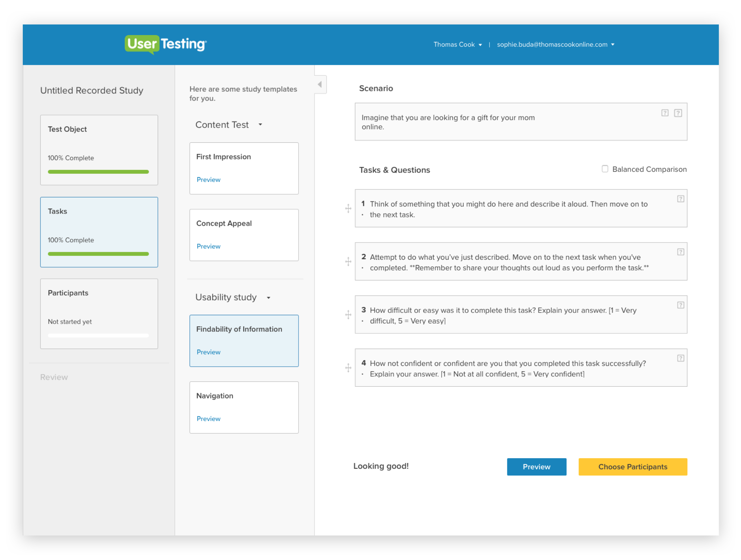Select the Findability of Information template
Viewport: 741px width, 560px height.
[244, 341]
